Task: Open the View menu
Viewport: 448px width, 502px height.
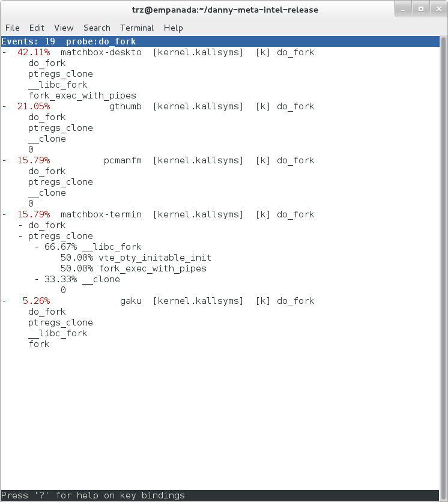Action: pyautogui.click(x=64, y=28)
